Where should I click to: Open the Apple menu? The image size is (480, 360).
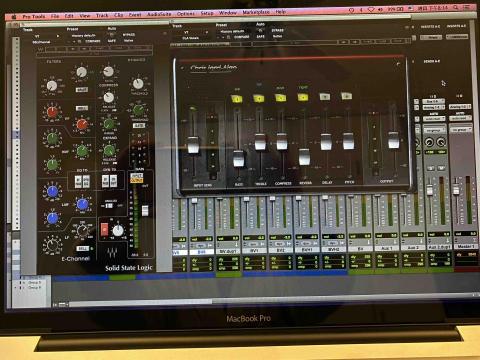click(x=14, y=16)
